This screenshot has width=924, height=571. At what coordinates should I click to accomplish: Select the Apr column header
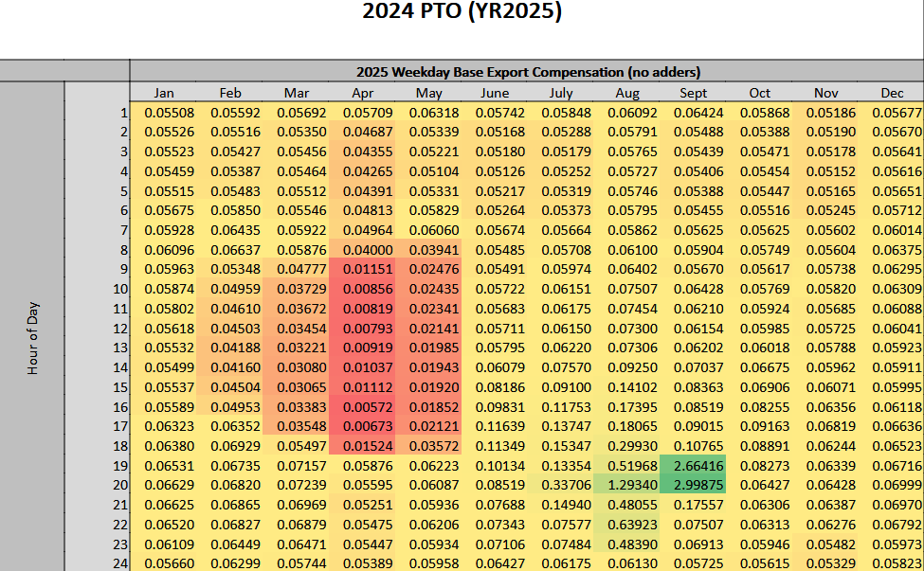click(362, 93)
